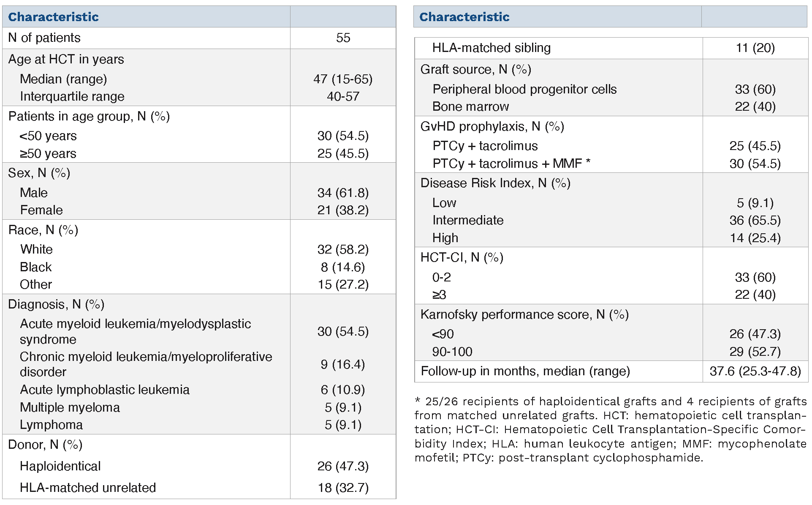Viewport: 812px width, 505px height.
Task: Select the 'PTCy + tacrolimus + MMF *' row
Action: [x=511, y=164]
